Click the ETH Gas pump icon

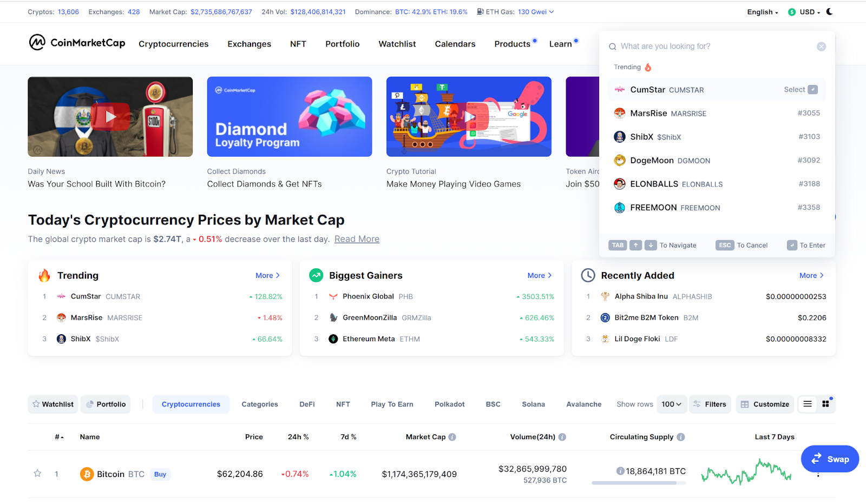pyautogui.click(x=480, y=11)
